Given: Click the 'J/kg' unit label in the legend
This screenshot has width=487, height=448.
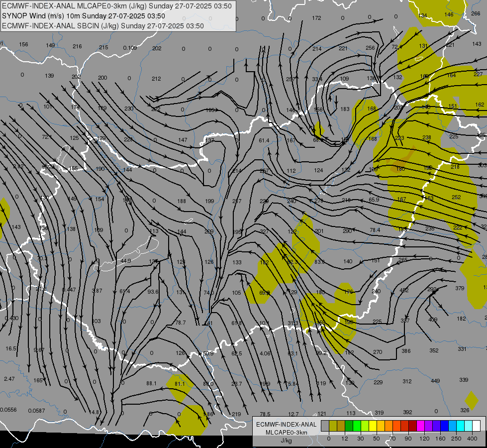Looking at the screenshot, I should [x=286, y=441].
